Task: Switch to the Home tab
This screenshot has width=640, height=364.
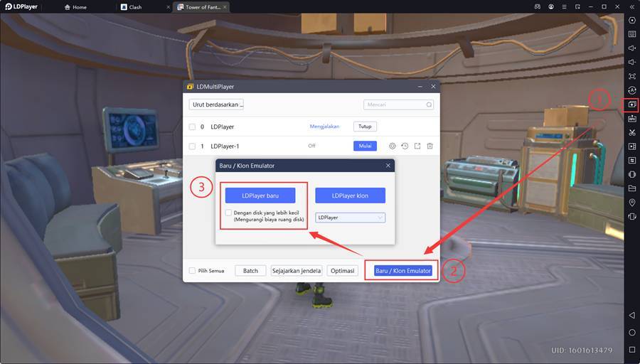Action: [x=76, y=7]
